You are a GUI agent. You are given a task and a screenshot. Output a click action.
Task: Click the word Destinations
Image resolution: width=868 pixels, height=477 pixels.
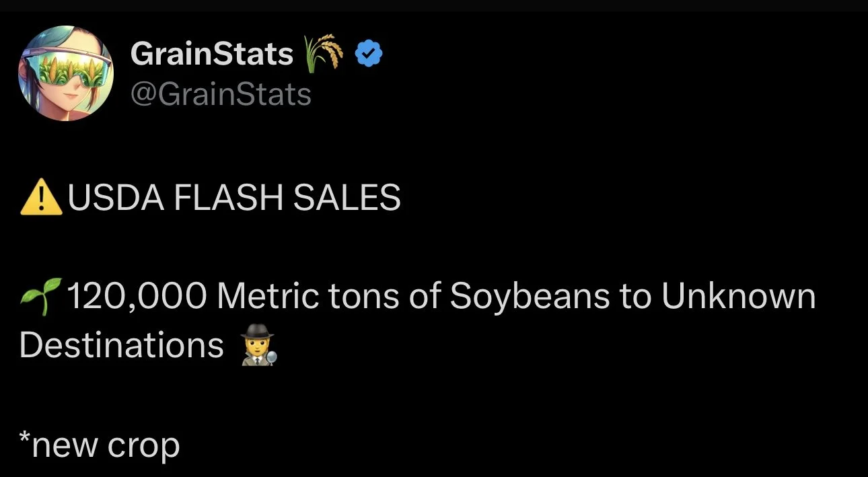(x=122, y=346)
